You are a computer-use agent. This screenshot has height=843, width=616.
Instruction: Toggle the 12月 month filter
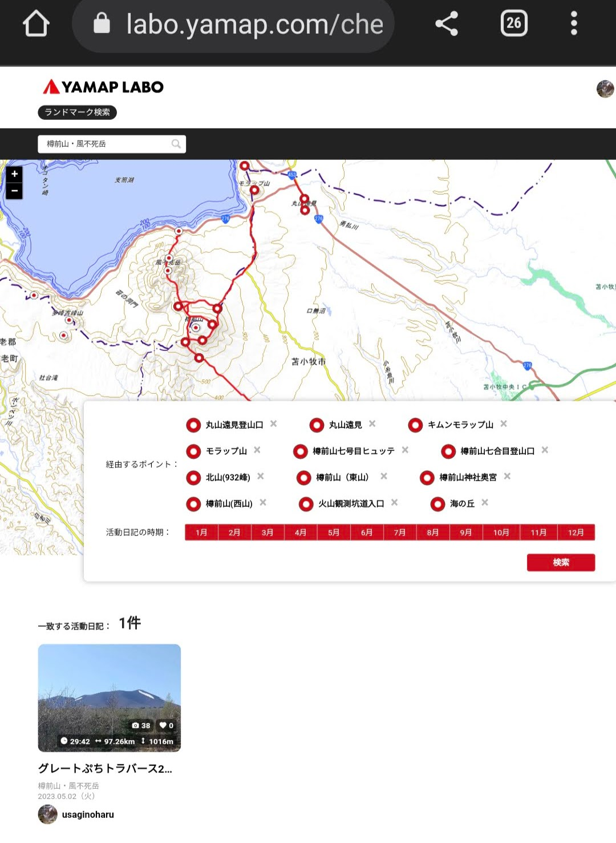tap(576, 533)
